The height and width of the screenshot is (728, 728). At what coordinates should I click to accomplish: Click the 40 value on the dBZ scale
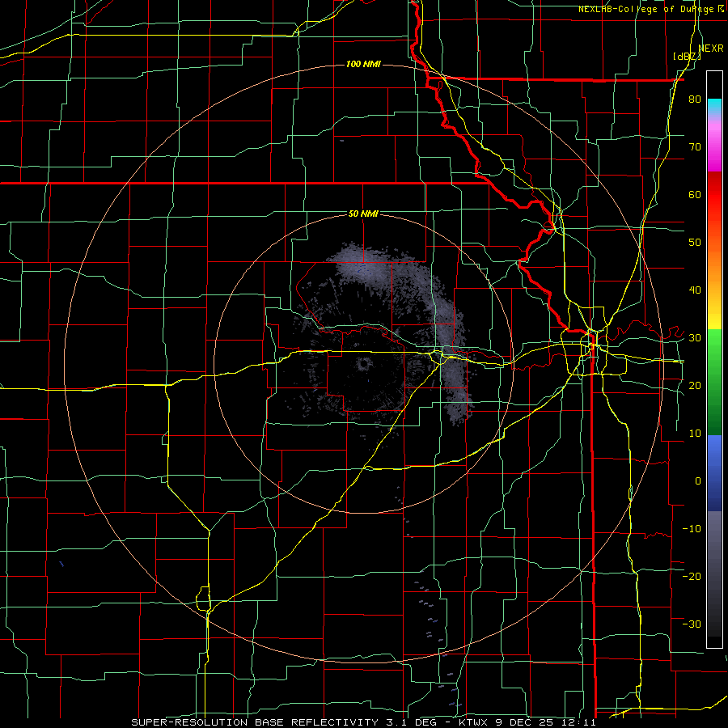(x=695, y=290)
